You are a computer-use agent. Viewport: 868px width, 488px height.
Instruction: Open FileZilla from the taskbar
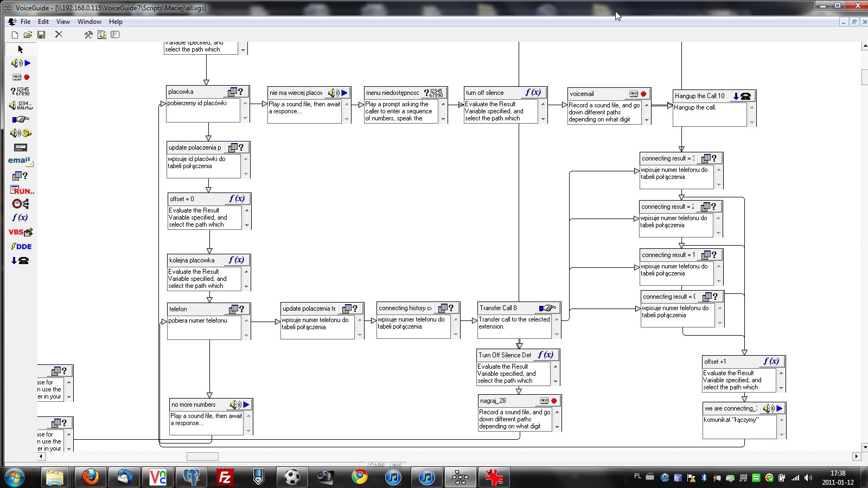pos(225,477)
